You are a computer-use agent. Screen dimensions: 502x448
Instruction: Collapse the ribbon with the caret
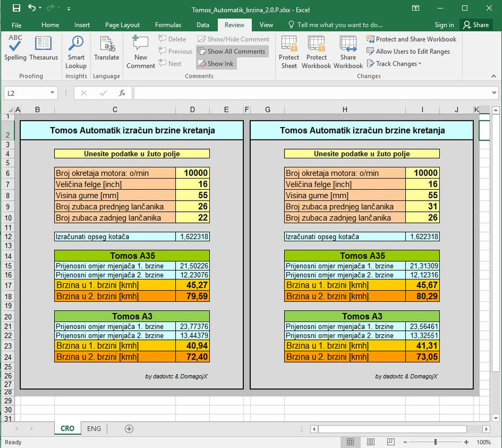click(x=494, y=76)
